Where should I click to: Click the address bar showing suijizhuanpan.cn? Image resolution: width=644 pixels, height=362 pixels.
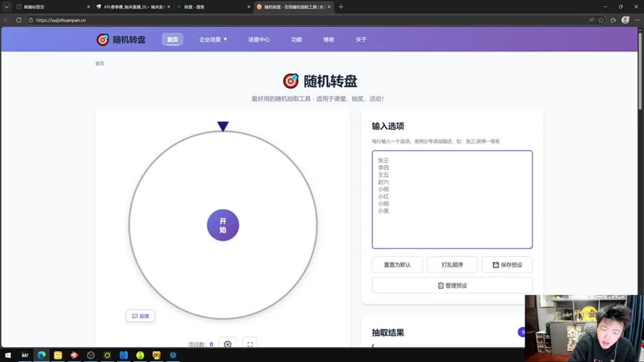pos(307,20)
